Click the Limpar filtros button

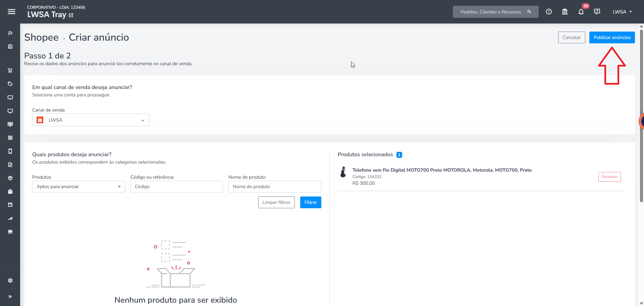click(x=276, y=203)
